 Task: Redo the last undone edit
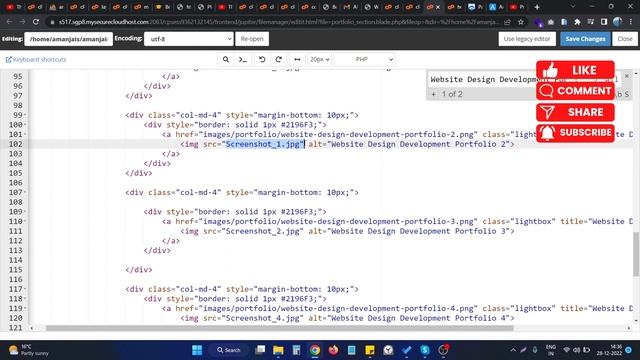(x=279, y=60)
